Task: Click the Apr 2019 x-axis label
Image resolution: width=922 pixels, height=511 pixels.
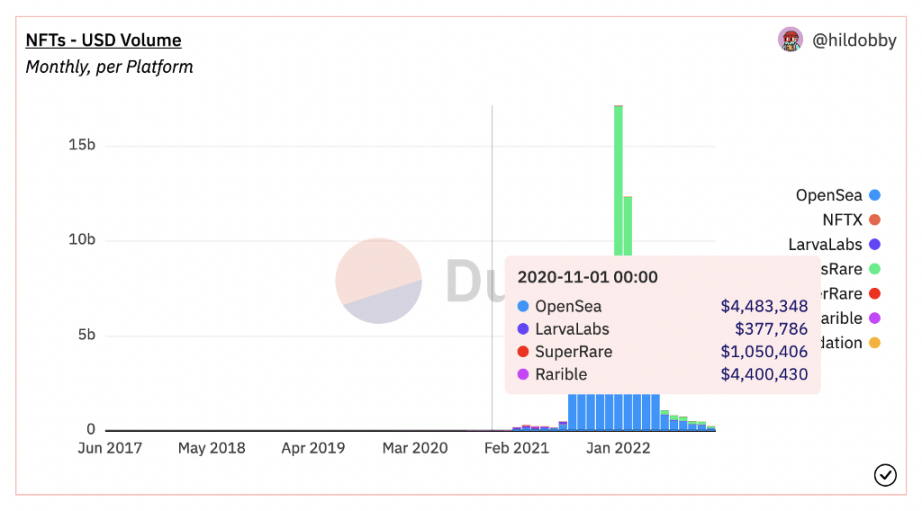Action: pos(313,448)
